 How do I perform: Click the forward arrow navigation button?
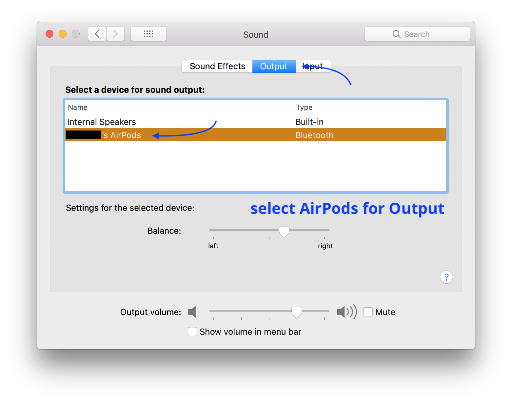pyautogui.click(x=115, y=34)
